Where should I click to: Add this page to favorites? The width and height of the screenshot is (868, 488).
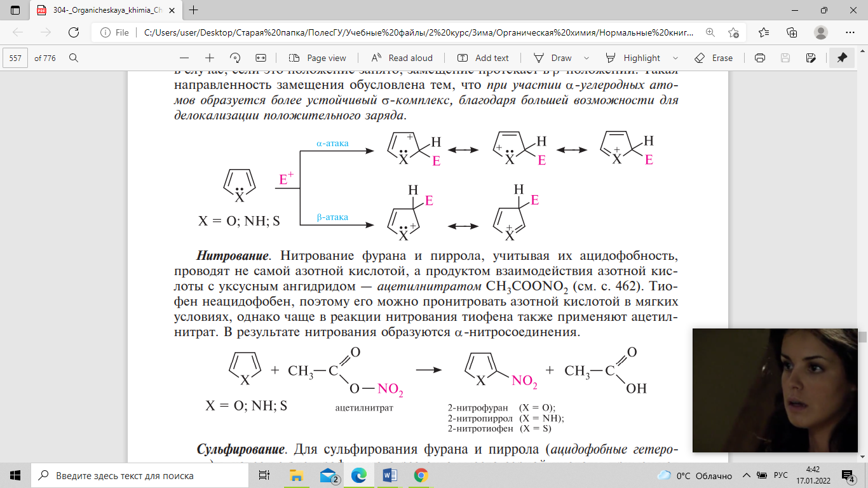pos(734,32)
